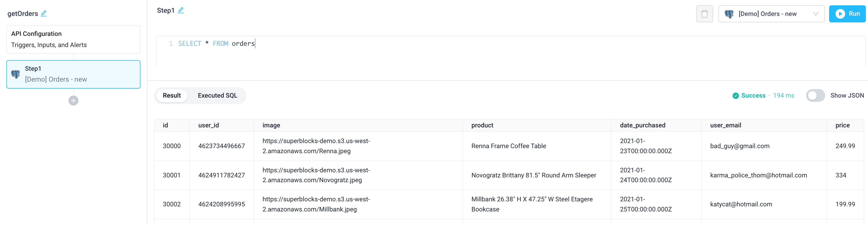
Task: Select the Result tab
Action: pos(172,95)
